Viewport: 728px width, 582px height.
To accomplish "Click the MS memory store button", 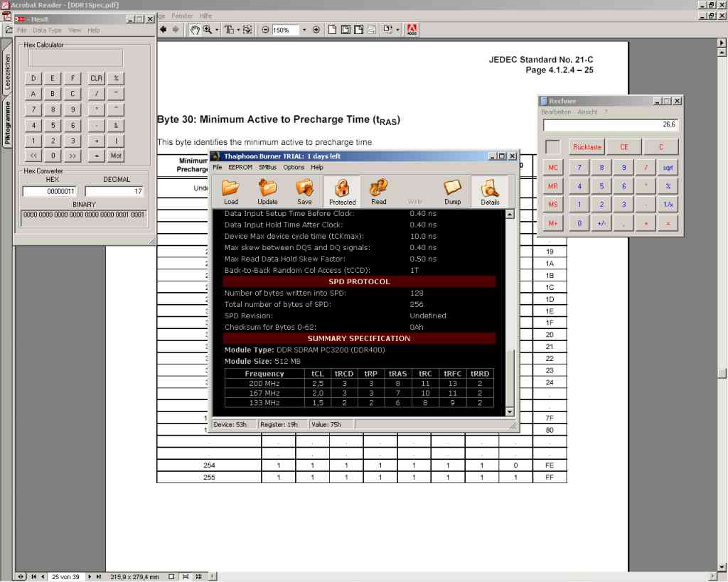I will click(x=552, y=205).
